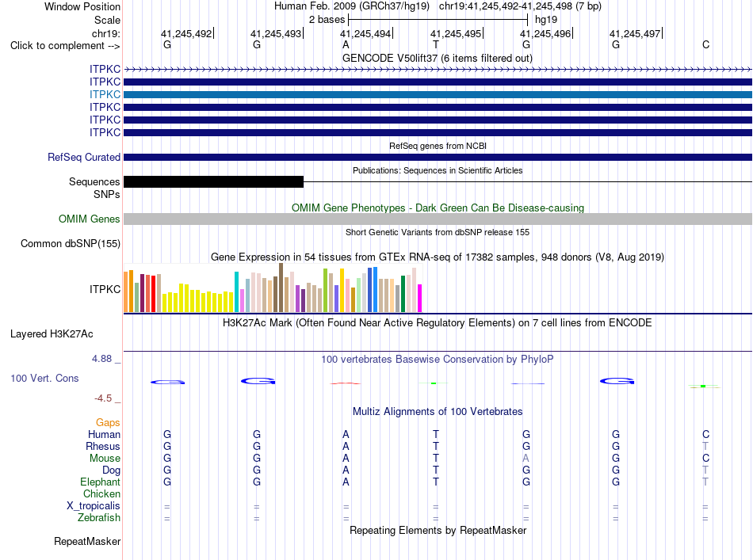Click the 'Zebrafish' species row label

(x=99, y=518)
